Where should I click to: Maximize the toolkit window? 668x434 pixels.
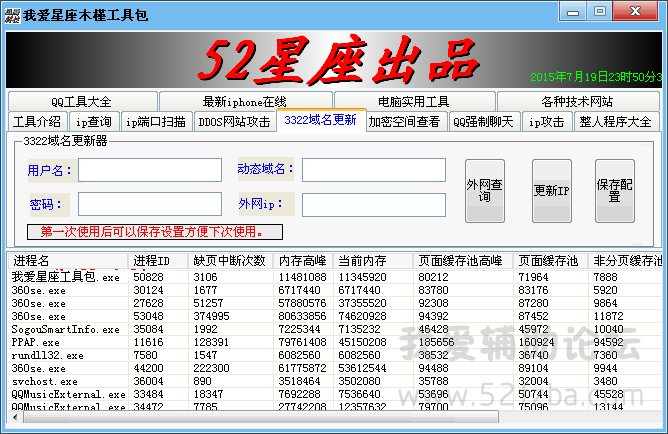click(x=600, y=11)
